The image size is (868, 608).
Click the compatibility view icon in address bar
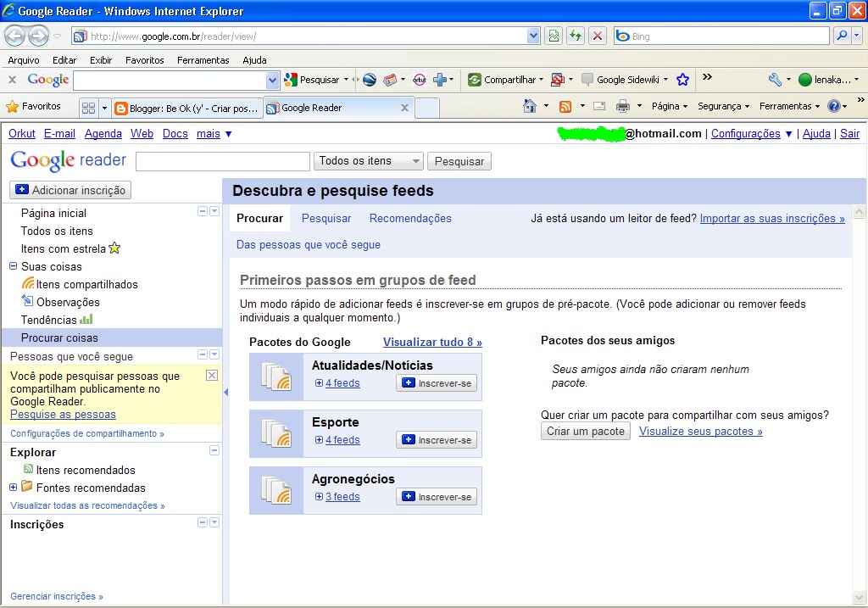[x=554, y=36]
